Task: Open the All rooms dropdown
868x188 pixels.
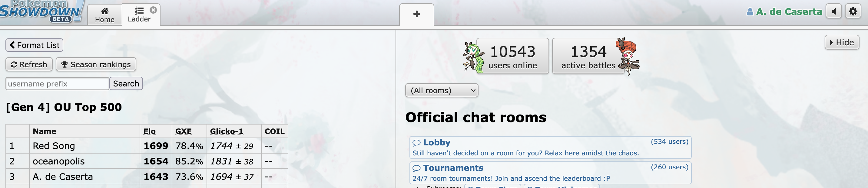Action: pyautogui.click(x=441, y=90)
